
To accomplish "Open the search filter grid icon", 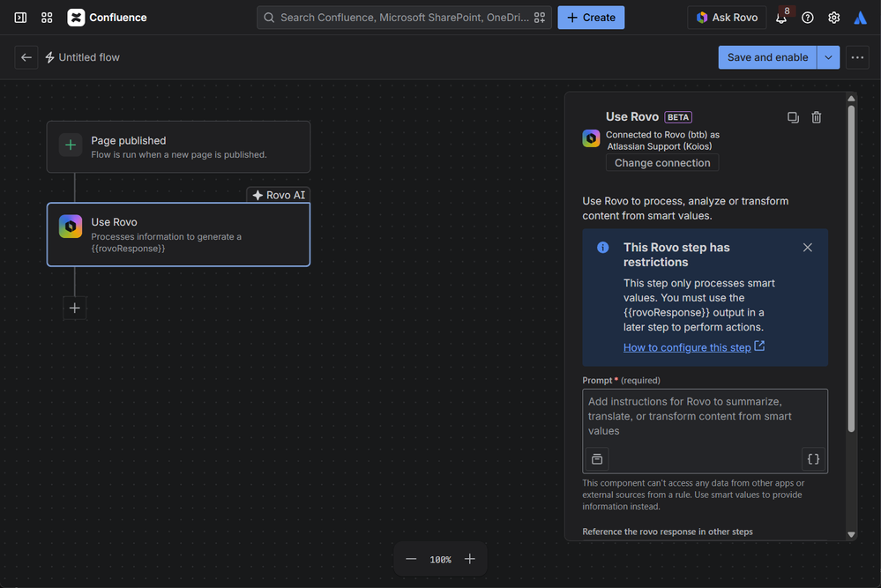I will click(540, 18).
